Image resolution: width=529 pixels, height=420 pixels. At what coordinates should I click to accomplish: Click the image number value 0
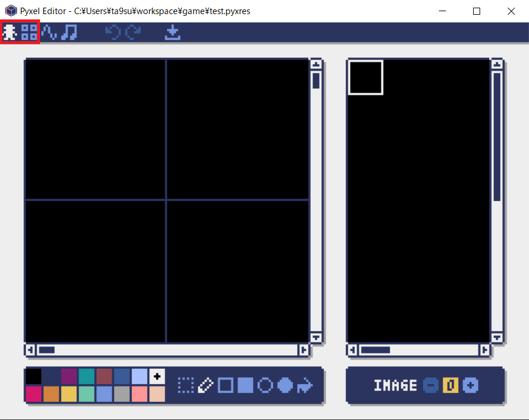(x=451, y=385)
